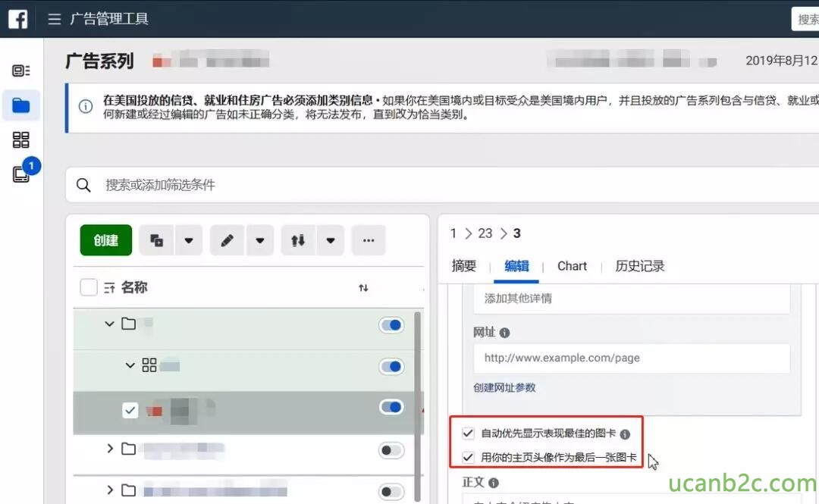This screenshot has height=504, width=819.
Task: Click the search magnifier icon
Action: click(x=83, y=185)
